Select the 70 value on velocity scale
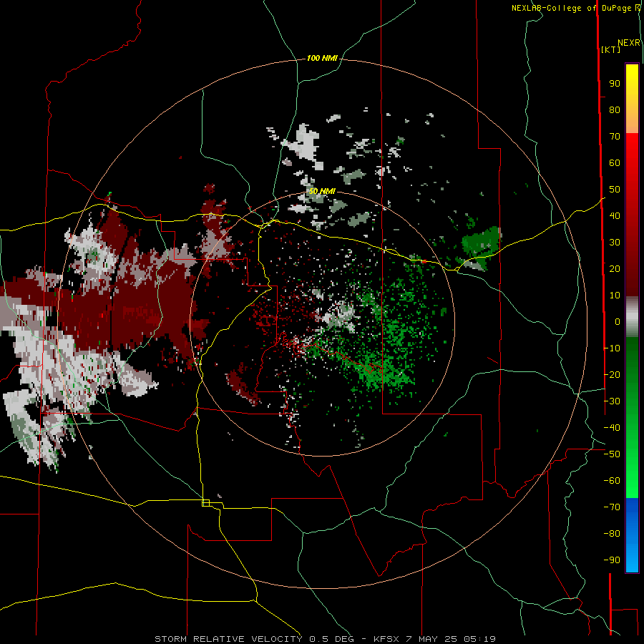The width and height of the screenshot is (644, 644). click(x=615, y=137)
